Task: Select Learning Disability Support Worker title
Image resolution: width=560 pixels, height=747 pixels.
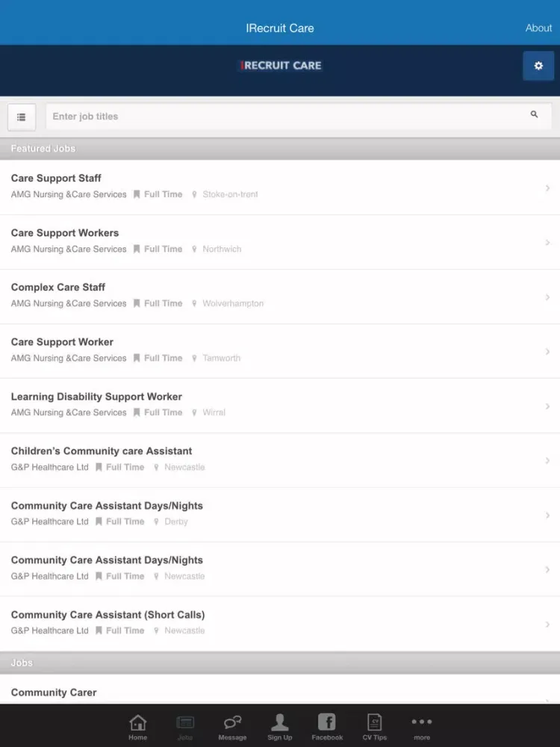Action: coord(96,397)
